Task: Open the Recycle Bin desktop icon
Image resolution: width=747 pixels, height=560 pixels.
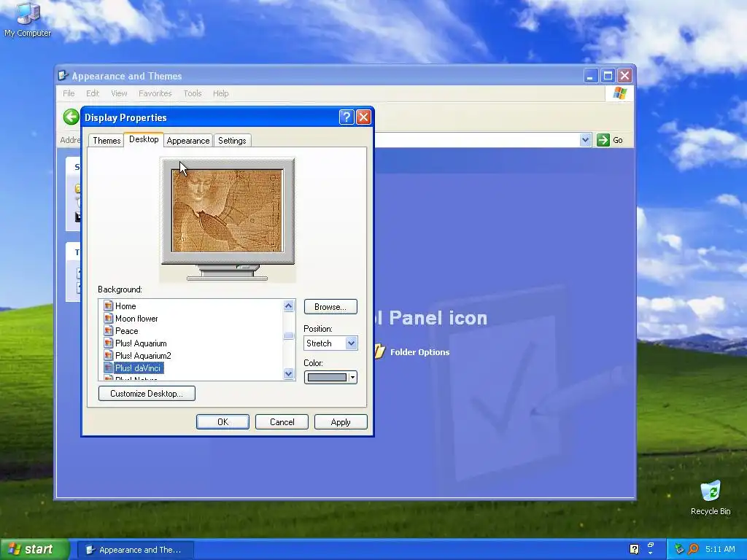Action: 711,498
